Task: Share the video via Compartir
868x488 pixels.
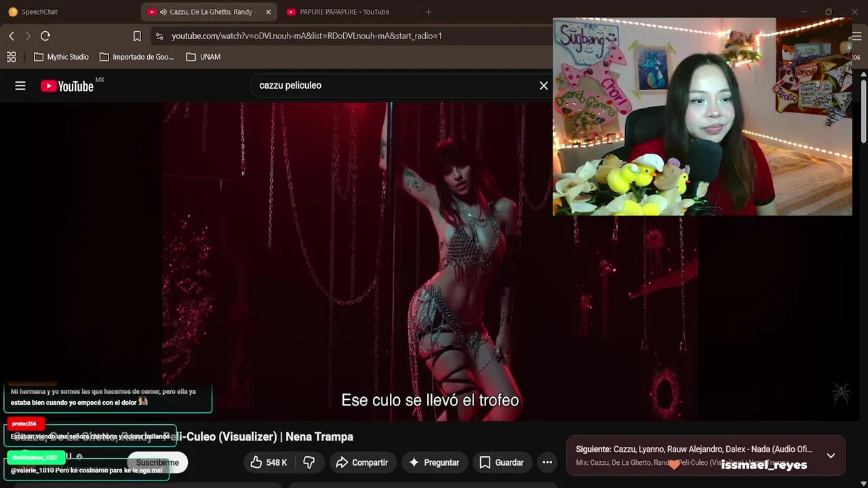Action: pyautogui.click(x=362, y=462)
